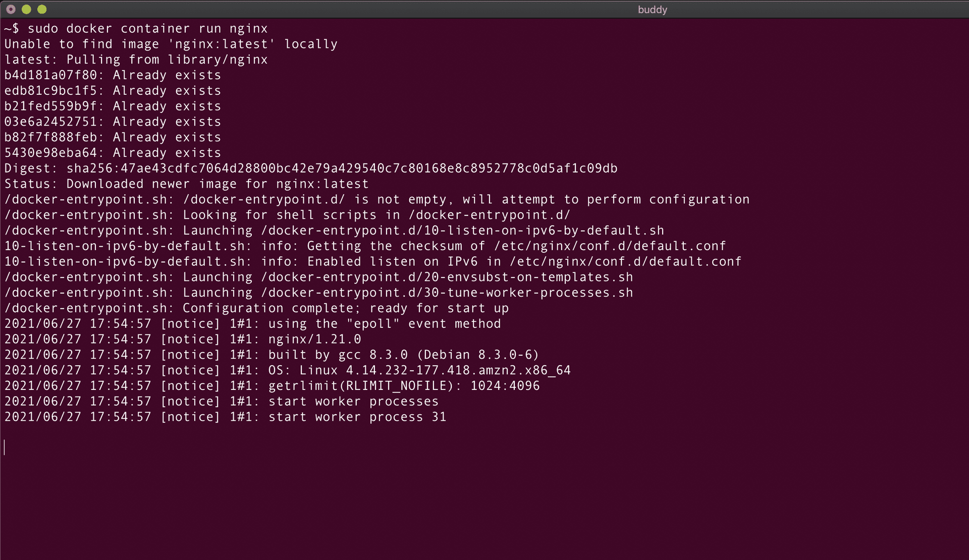
Task: Click the layer ID b4d181a07f80
Action: pyautogui.click(x=50, y=76)
